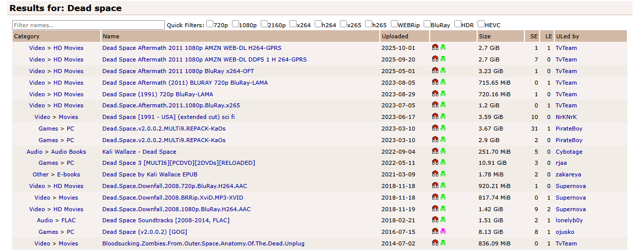The height and width of the screenshot is (250, 644).
Task: Click magnet icon for Downfall BRRip XviD
Action: click(x=435, y=197)
